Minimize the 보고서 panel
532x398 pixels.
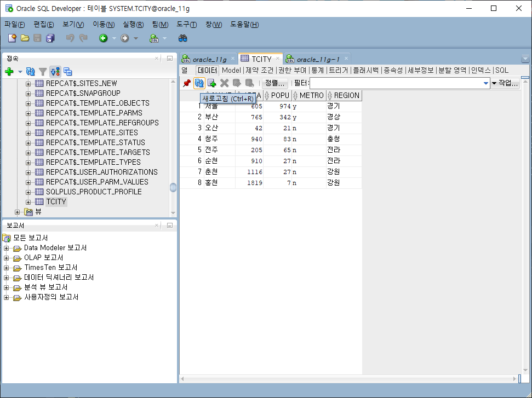tap(170, 225)
